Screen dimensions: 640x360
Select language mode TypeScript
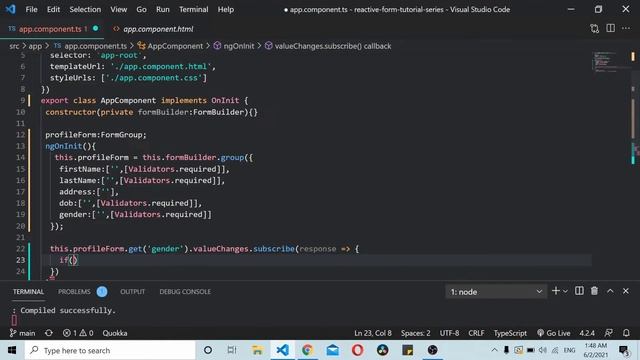[x=510, y=333]
